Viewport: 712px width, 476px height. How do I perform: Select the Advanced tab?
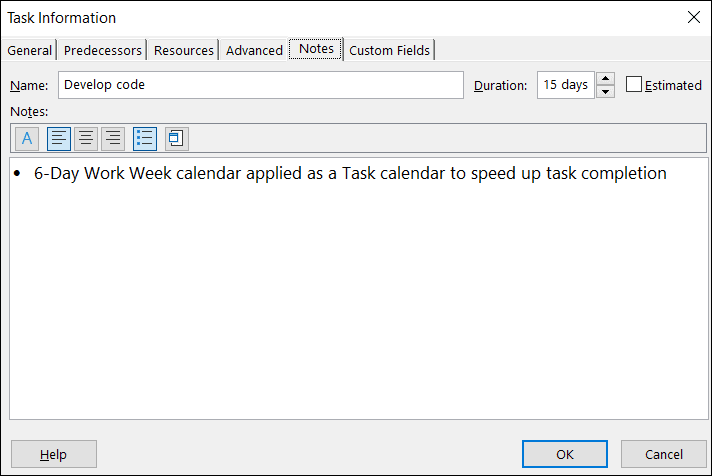click(254, 50)
